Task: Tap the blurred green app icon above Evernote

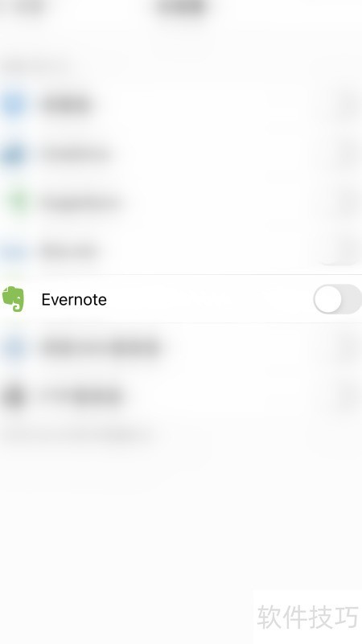Action: 16,202
